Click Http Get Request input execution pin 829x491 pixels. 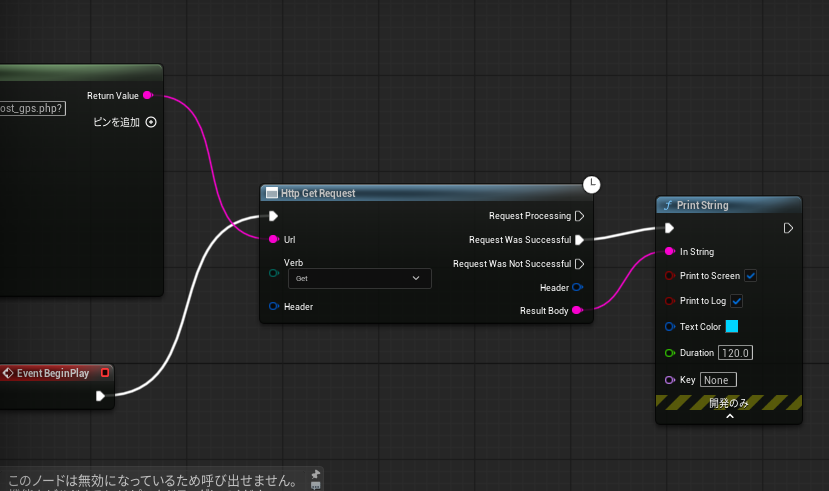click(273, 216)
